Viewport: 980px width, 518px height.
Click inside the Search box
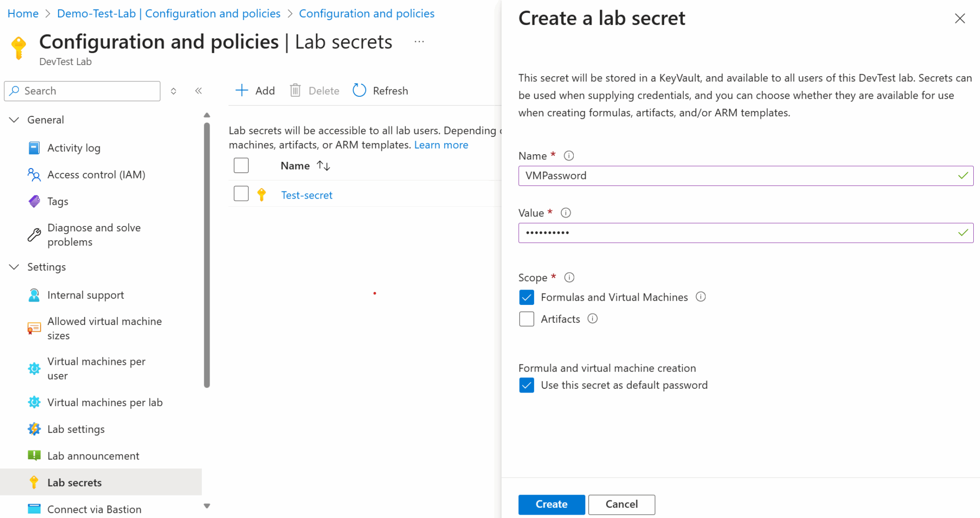click(82, 91)
